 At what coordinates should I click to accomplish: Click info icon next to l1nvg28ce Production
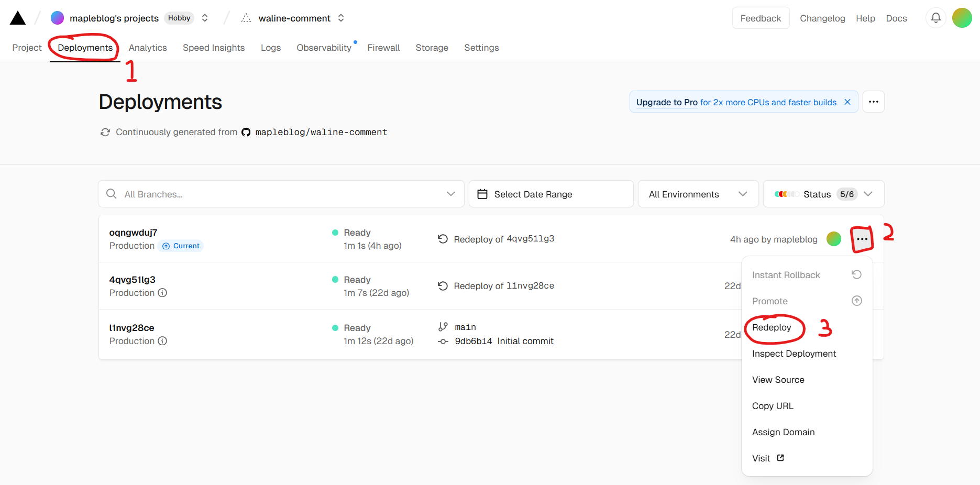point(162,341)
